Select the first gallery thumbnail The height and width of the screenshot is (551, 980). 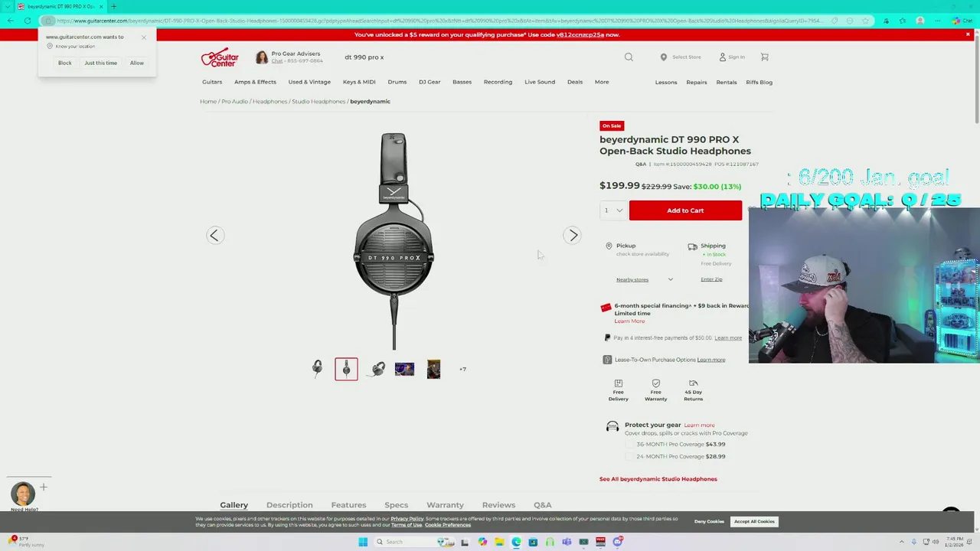[x=317, y=369]
